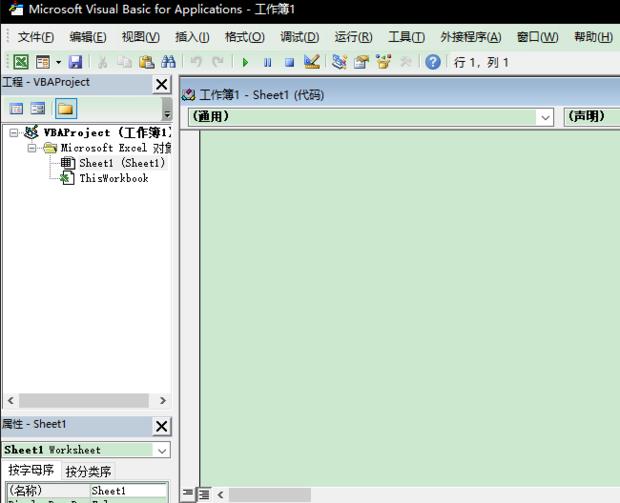Collapse the VBAProject (工作簿1) tree node
The image size is (620, 503).
(14, 133)
